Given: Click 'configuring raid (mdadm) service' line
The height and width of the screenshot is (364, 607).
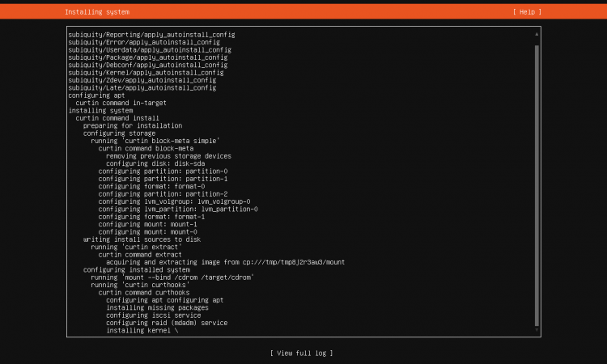Looking at the screenshot, I should (x=167, y=323).
